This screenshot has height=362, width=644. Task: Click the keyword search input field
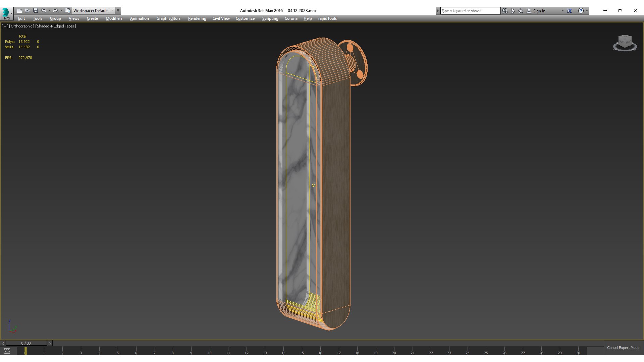pos(470,11)
